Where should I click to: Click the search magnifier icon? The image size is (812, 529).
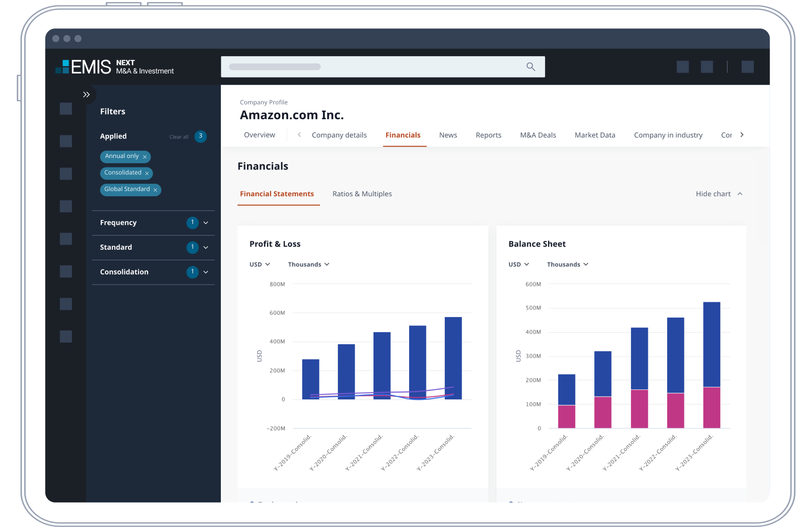point(530,67)
